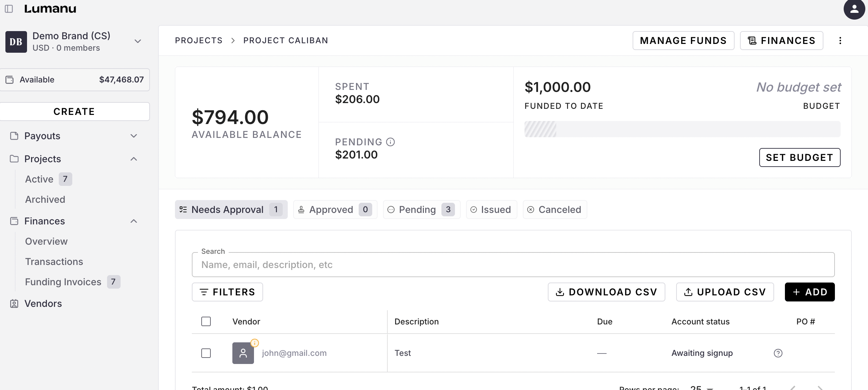Switch to the Pending tab
Viewport: 868px width, 390px height.
(421, 210)
